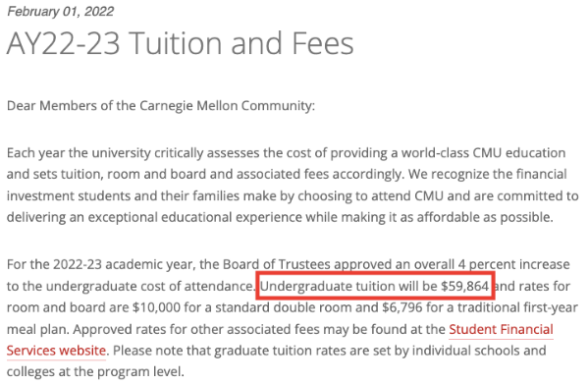This screenshot has width=588, height=384.
Task: Click the 'Services website' link portion
Action: click(x=56, y=351)
